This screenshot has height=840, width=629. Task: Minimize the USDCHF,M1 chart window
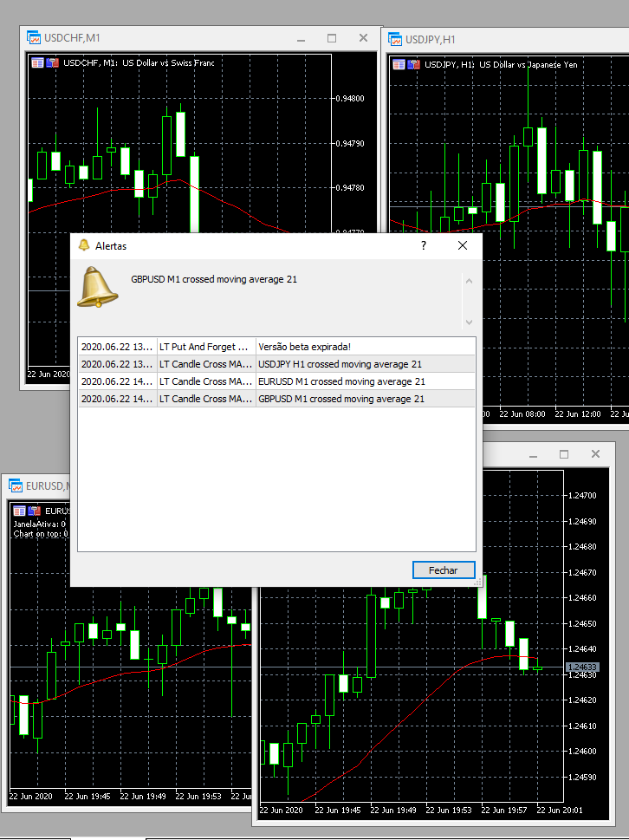pos(301,38)
